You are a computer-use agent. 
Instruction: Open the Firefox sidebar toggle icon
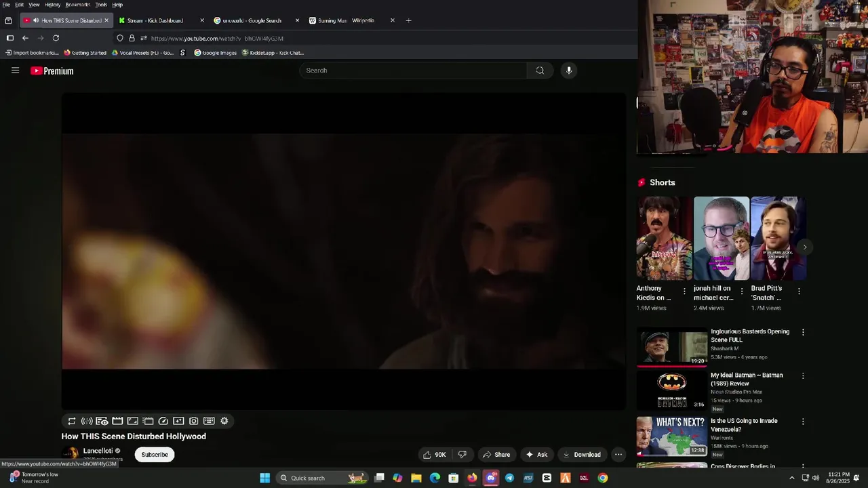coord(9,38)
